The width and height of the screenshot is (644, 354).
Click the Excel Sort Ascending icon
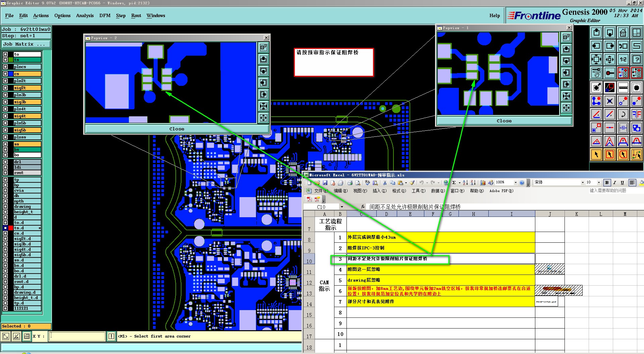465,183
